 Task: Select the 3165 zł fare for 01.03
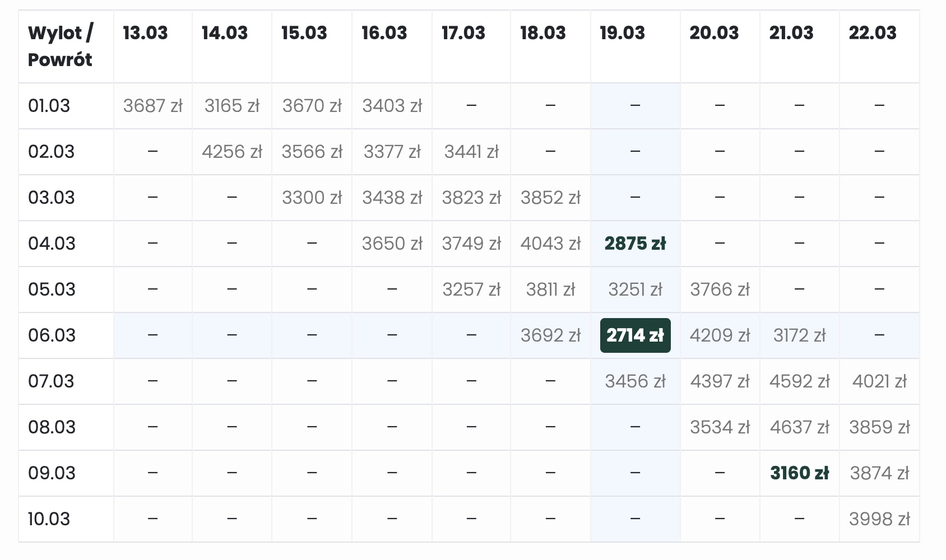[x=232, y=106]
